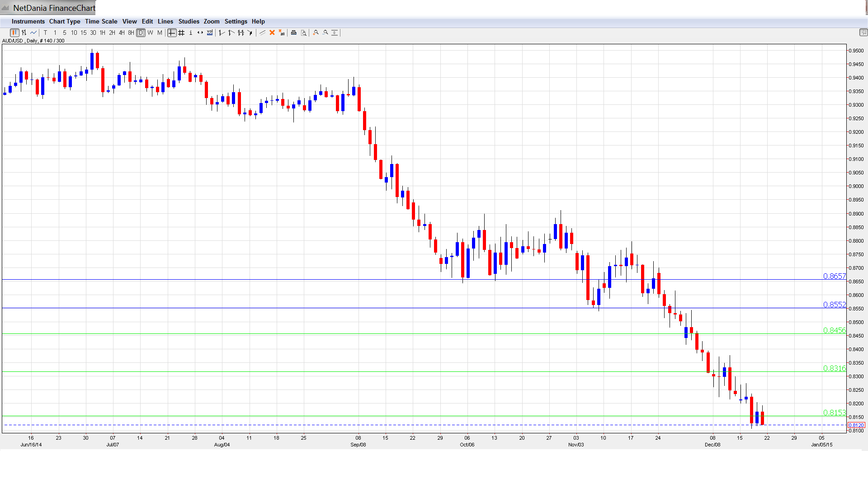Click the arrow marker drawing icon

250,33
